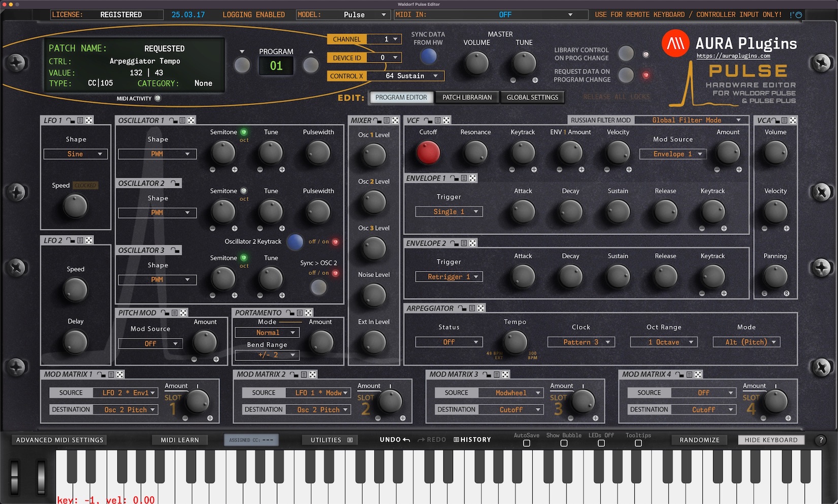Open the Mod Matrix 3 Source Modwheel dropdown
Viewport: 838px width, 504px height.
(511, 393)
